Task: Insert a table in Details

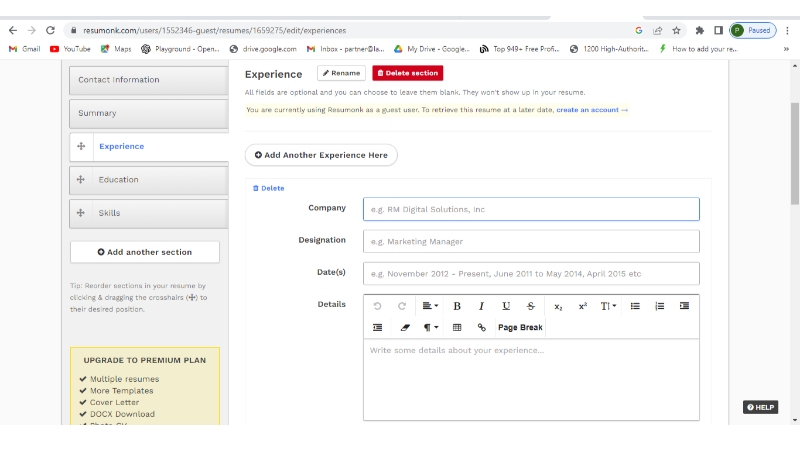Action: (457, 327)
